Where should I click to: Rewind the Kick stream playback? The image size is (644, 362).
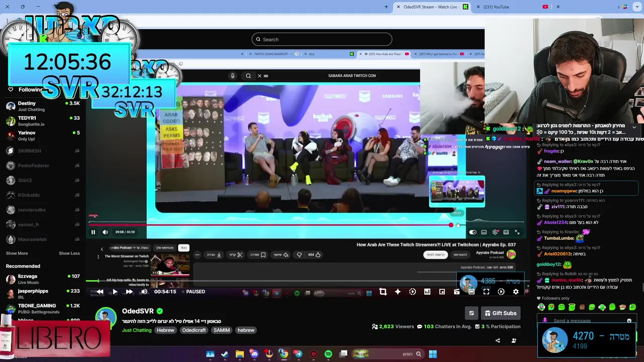pos(100,292)
